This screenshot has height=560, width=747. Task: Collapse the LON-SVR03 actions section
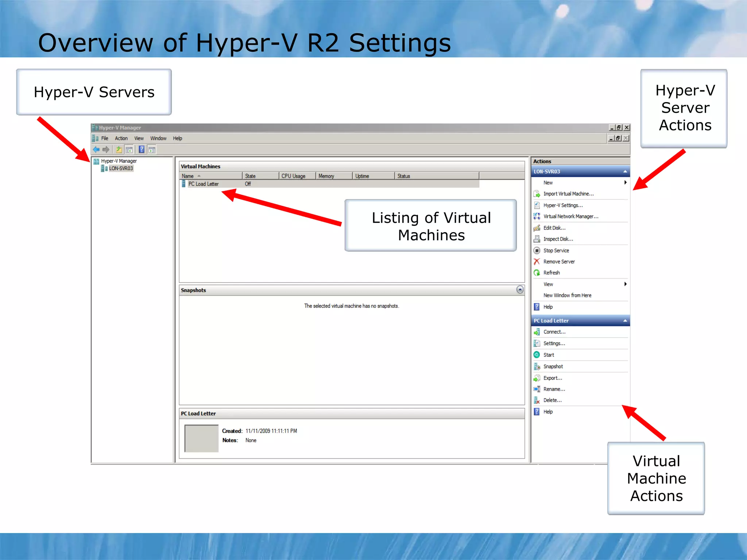625,171
